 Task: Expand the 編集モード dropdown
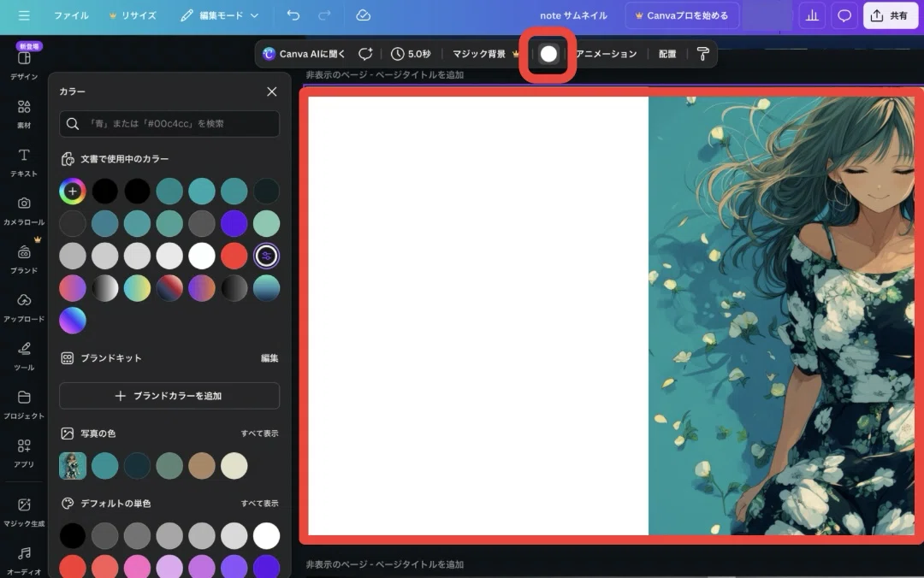tap(220, 15)
